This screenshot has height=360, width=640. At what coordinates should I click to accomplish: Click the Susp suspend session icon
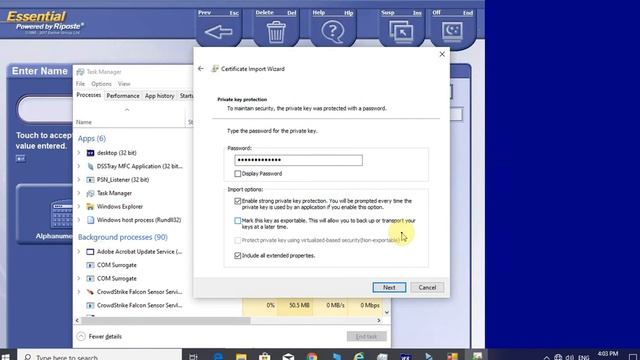[401, 32]
